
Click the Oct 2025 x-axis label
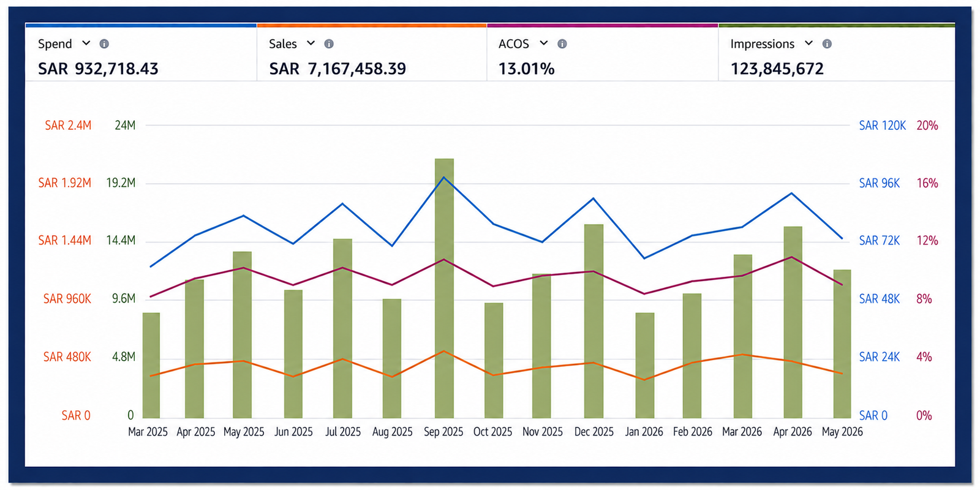pos(492,432)
